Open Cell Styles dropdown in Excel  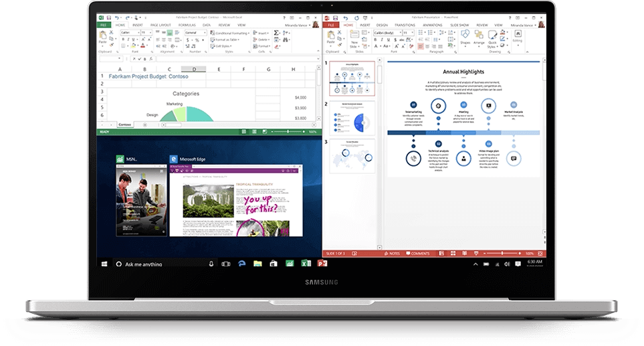coord(221,46)
